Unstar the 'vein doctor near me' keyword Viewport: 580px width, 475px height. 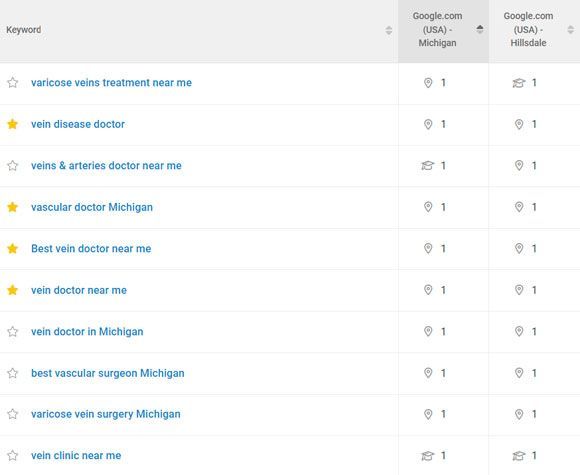[13, 290]
